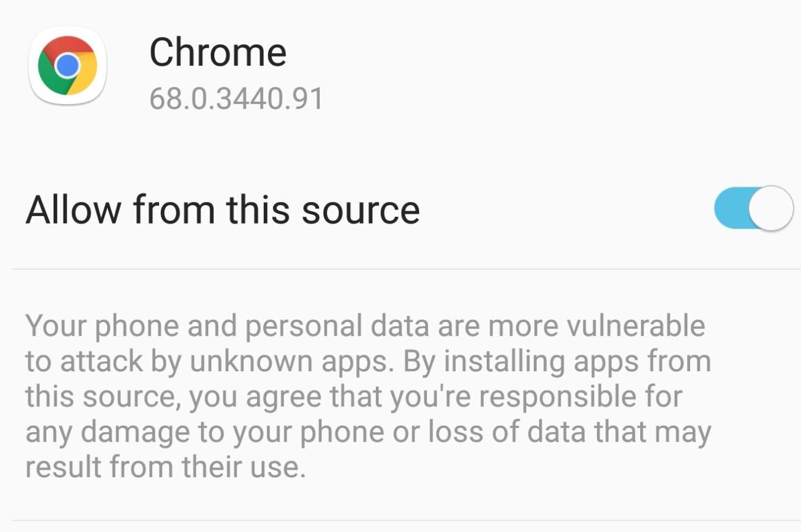
Task: Disable the Allow from this source toggle
Action: pyautogui.click(x=753, y=208)
